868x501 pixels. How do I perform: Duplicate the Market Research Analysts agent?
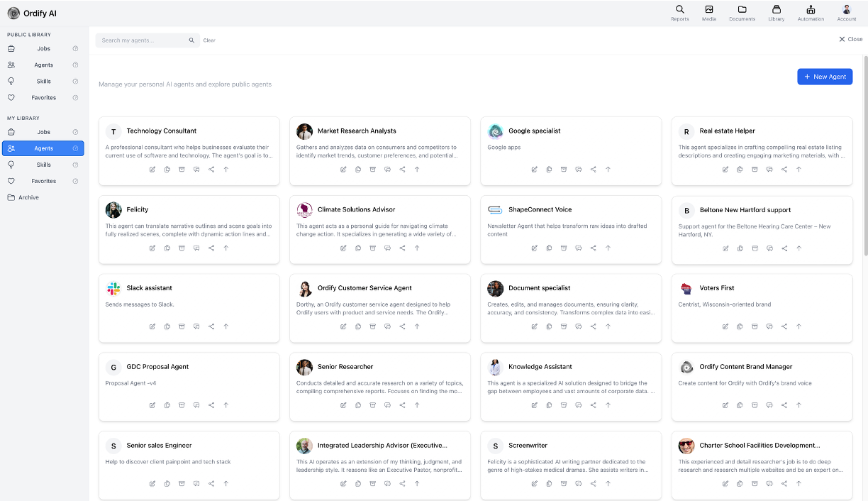pos(358,170)
